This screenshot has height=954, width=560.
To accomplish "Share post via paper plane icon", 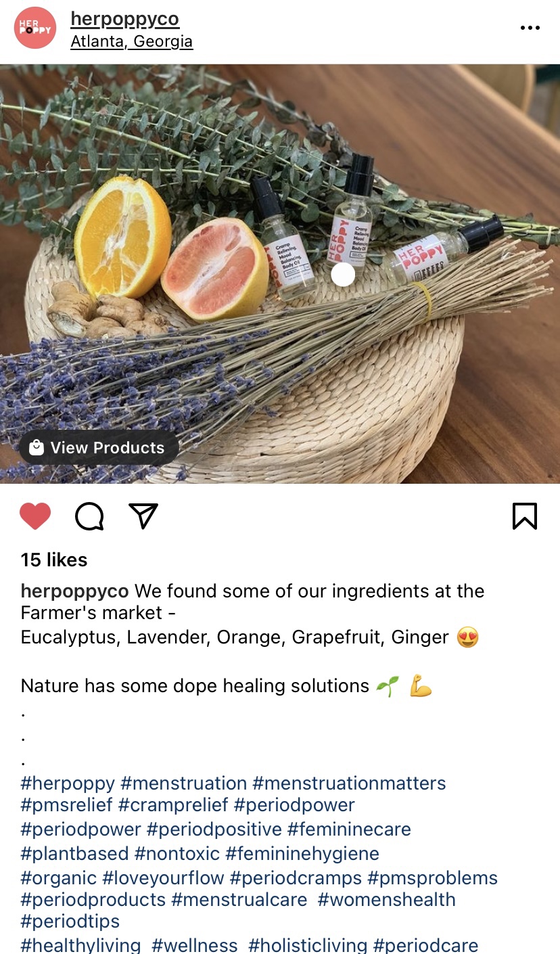I will pos(143,516).
